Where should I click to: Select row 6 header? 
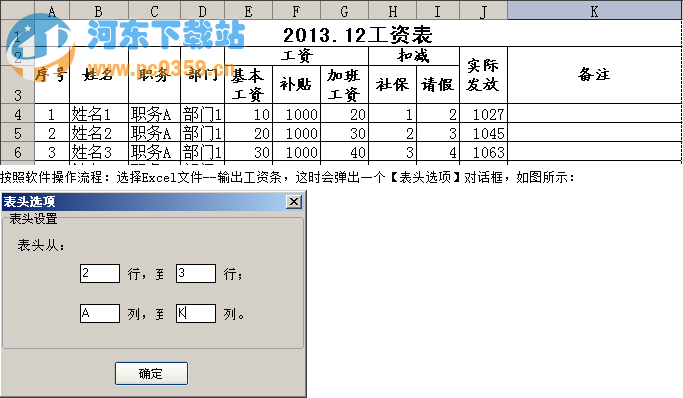[17, 152]
